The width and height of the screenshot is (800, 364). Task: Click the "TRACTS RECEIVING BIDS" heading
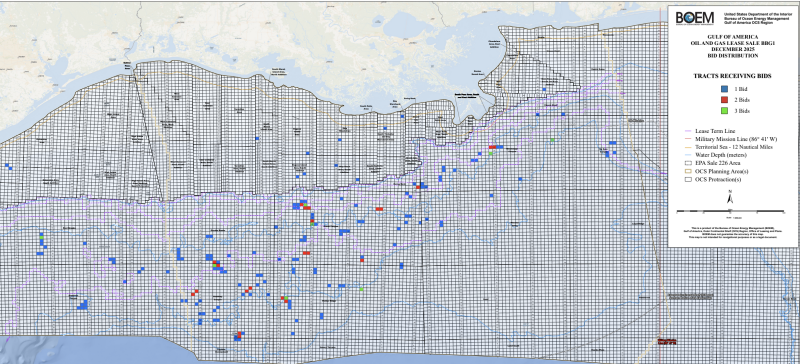pyautogui.click(x=732, y=76)
